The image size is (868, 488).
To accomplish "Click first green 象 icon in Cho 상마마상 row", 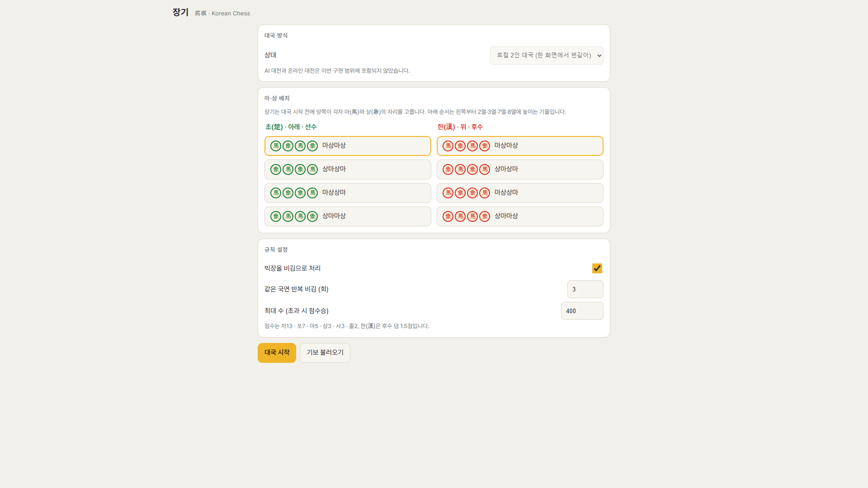I will point(276,216).
